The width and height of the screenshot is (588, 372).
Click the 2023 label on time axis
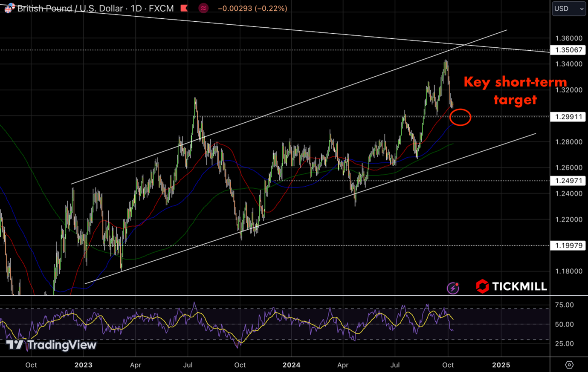(83, 365)
